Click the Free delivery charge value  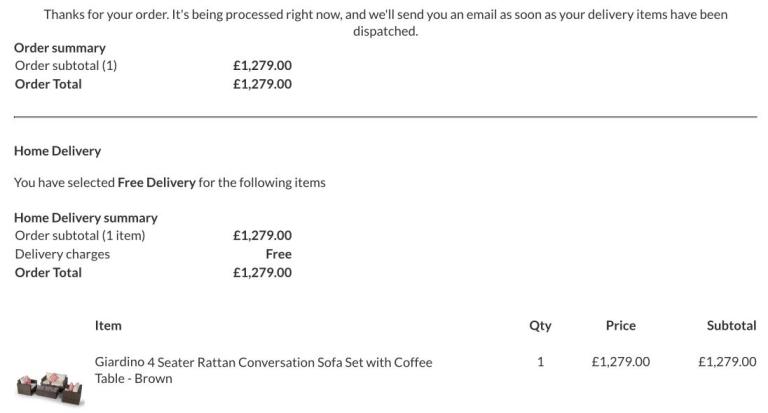(x=278, y=254)
